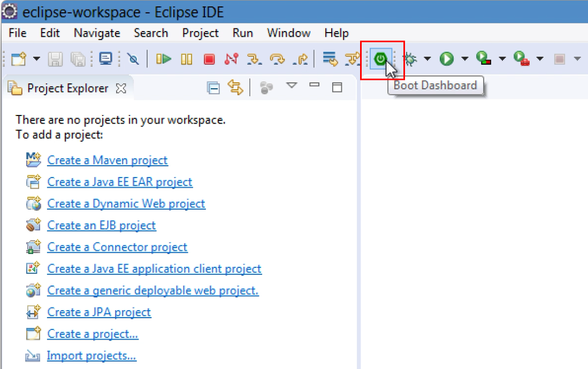Click the red Terminate icon
Screen dimensions: 588x369
pyautogui.click(x=209, y=59)
